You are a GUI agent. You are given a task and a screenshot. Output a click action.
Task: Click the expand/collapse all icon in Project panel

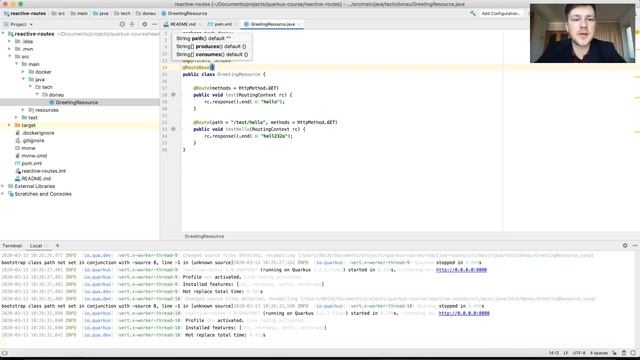point(132,24)
